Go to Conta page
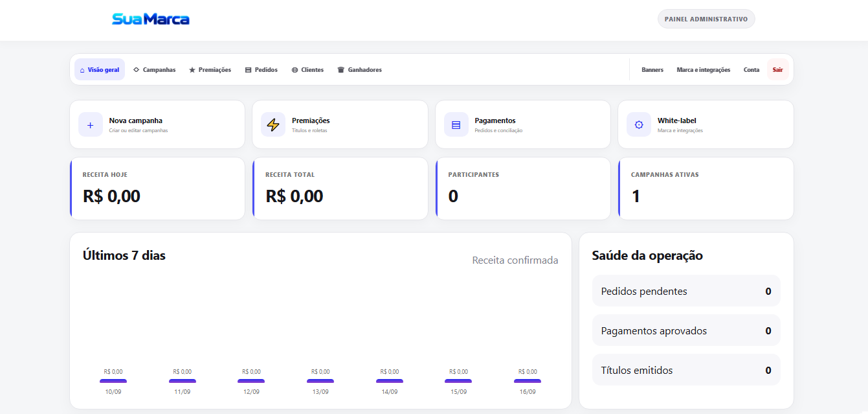The width and height of the screenshot is (868, 414). click(751, 69)
